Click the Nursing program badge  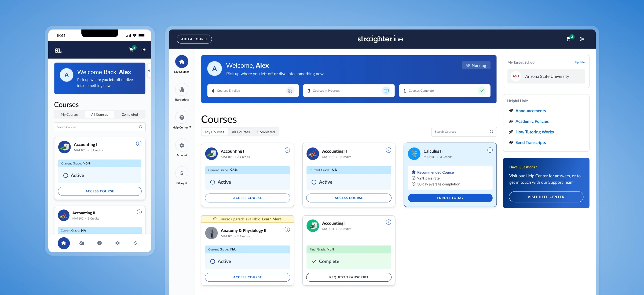(476, 65)
